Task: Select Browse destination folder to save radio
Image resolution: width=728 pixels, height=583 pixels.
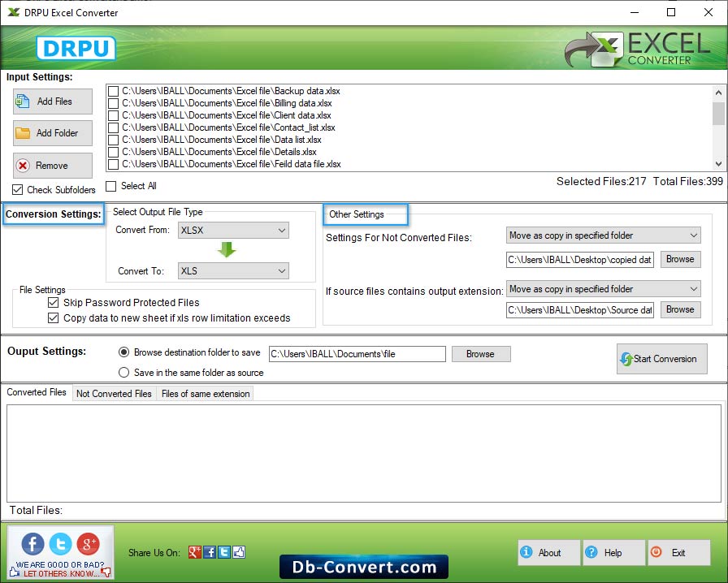Action: pyautogui.click(x=123, y=352)
